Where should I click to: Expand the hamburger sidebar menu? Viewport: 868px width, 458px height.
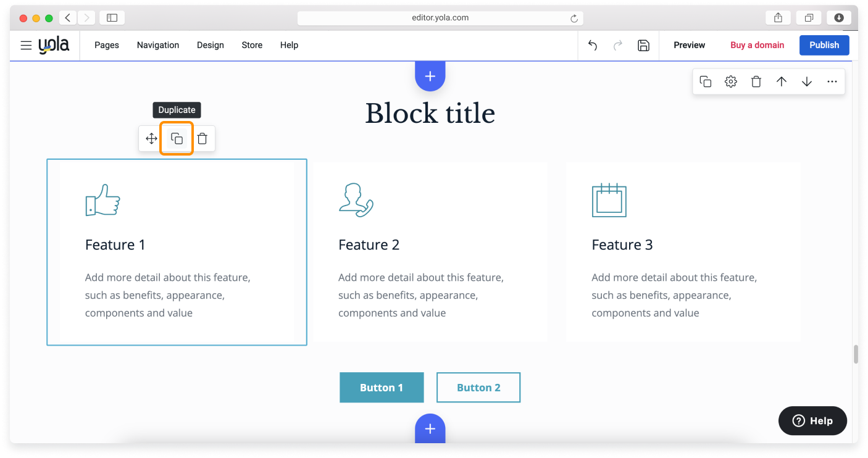coord(25,45)
